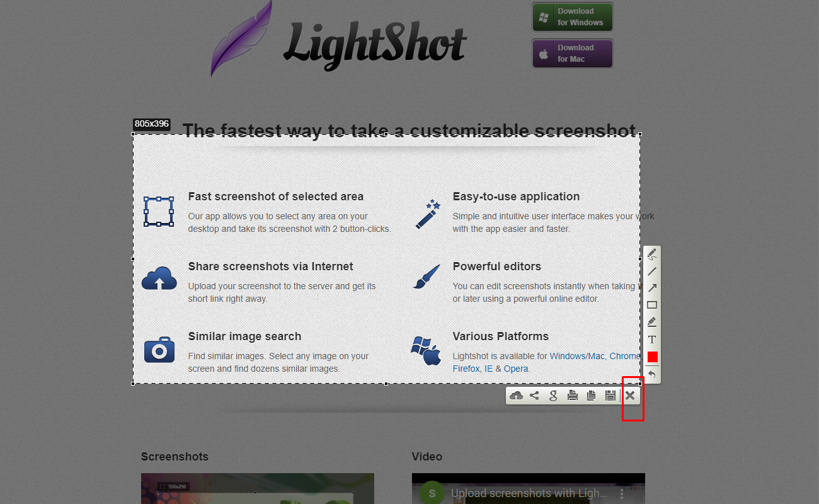Click the Video section heading
819x504 pixels.
click(427, 457)
